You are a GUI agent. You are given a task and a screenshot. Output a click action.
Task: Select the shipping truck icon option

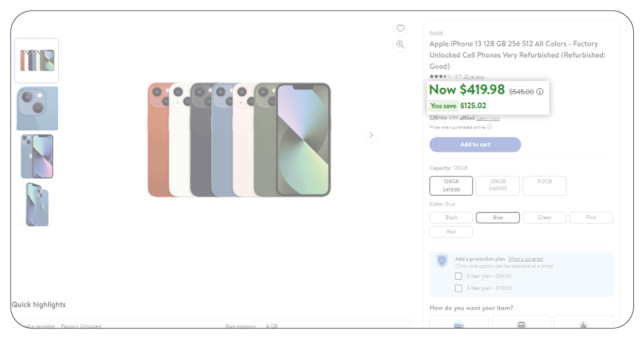point(459,324)
